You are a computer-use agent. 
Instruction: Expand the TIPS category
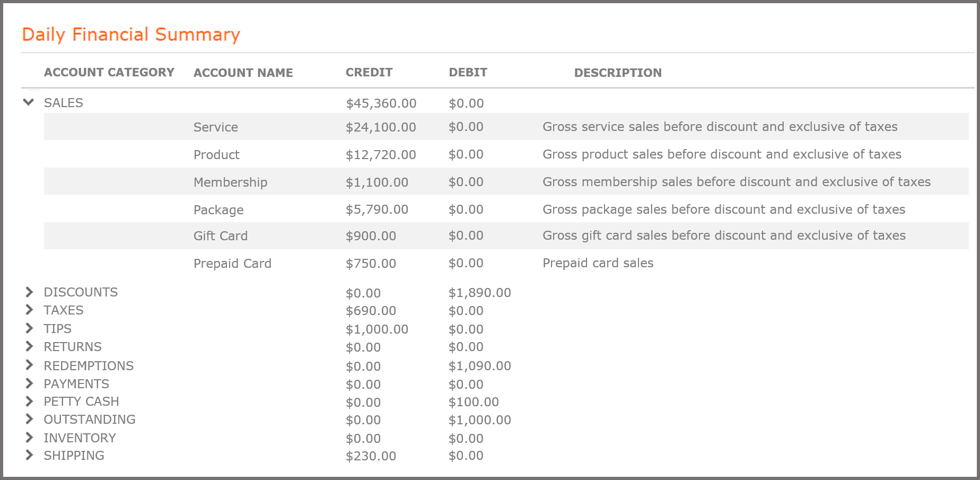[x=29, y=328]
